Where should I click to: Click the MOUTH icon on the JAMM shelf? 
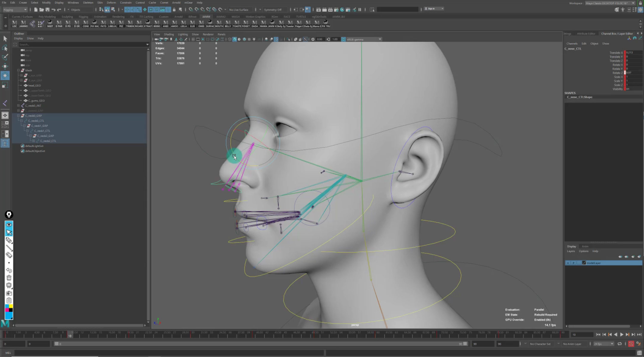[219, 23]
